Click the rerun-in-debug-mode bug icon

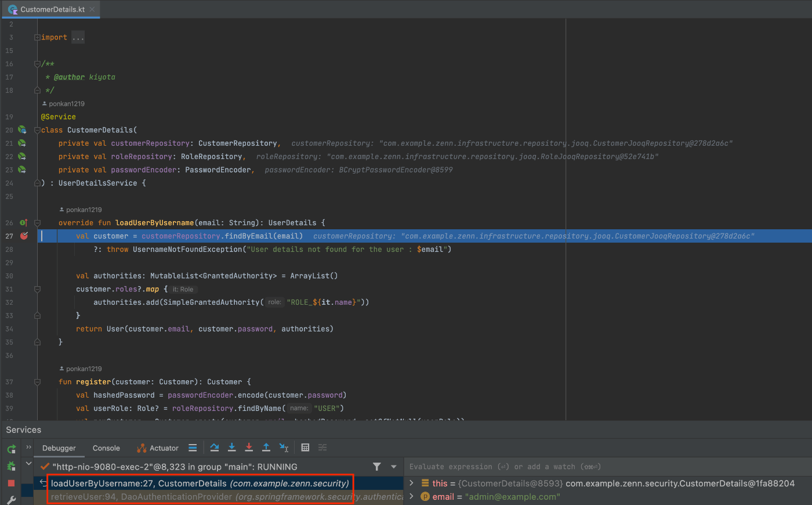point(11,466)
